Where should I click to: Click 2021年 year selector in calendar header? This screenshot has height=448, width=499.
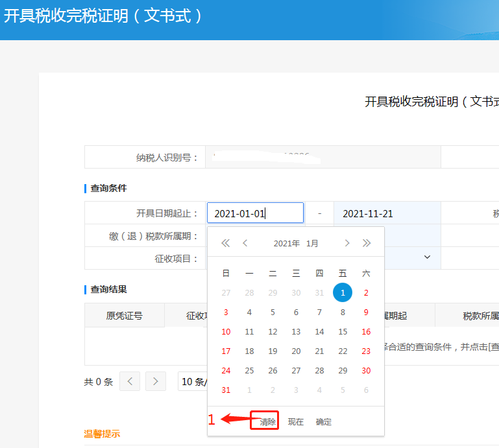[286, 244]
